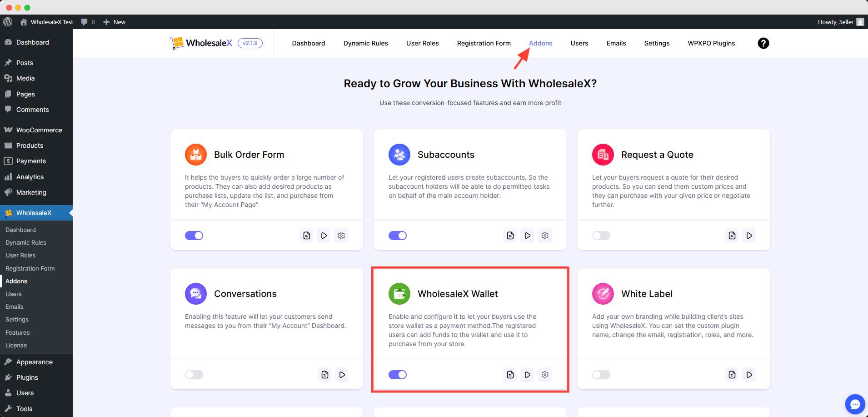Open documentation icon for WholesaleX Wallet
The width and height of the screenshot is (868, 417).
coord(510,375)
